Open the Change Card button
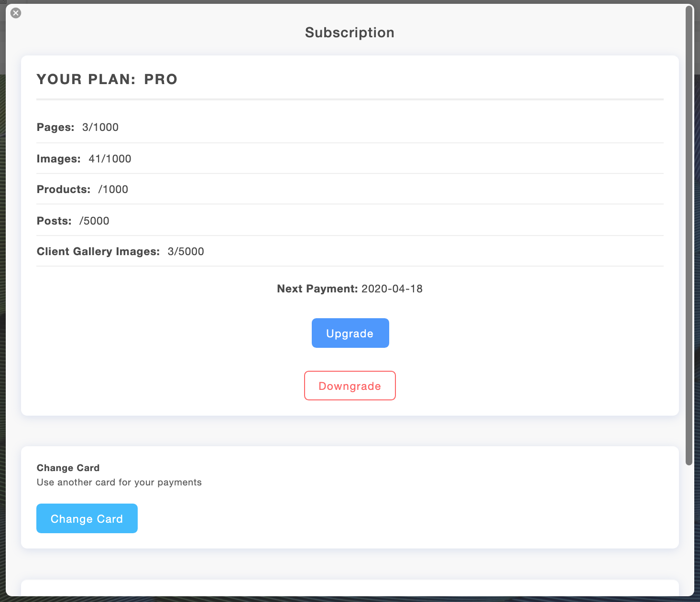This screenshot has height=602, width=700. click(x=87, y=518)
